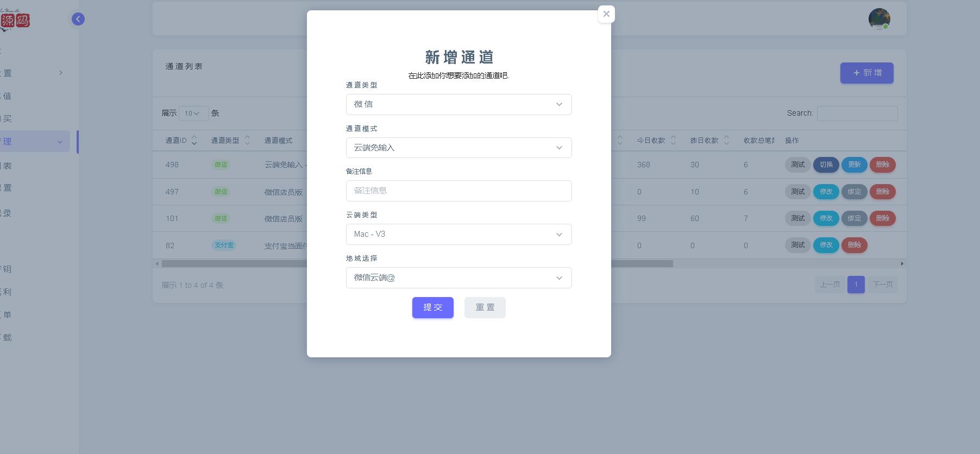Open the 展示 rows-per-page dropdown showing 10
The height and width of the screenshot is (454, 980).
pyautogui.click(x=193, y=113)
